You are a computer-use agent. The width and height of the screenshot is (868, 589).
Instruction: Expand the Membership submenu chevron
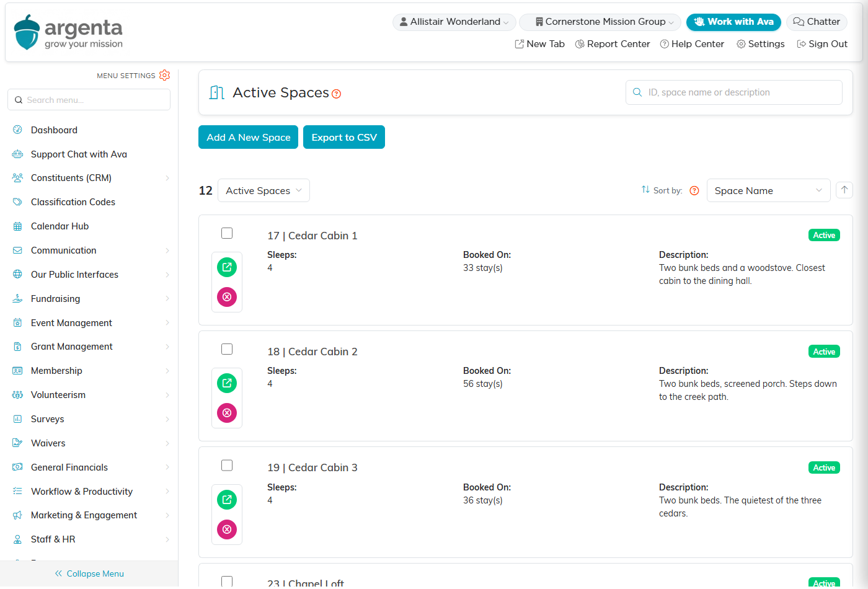[167, 371]
